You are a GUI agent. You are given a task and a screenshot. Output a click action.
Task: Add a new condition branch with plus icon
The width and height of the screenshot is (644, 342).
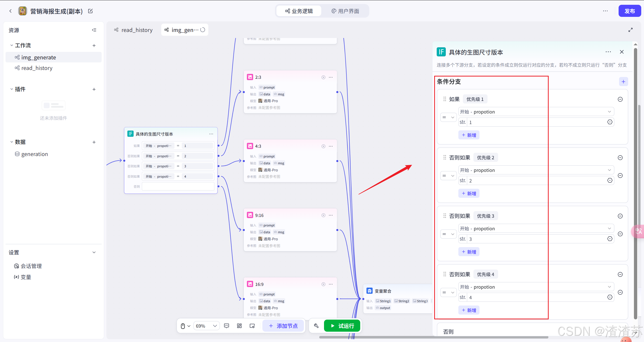(x=623, y=82)
